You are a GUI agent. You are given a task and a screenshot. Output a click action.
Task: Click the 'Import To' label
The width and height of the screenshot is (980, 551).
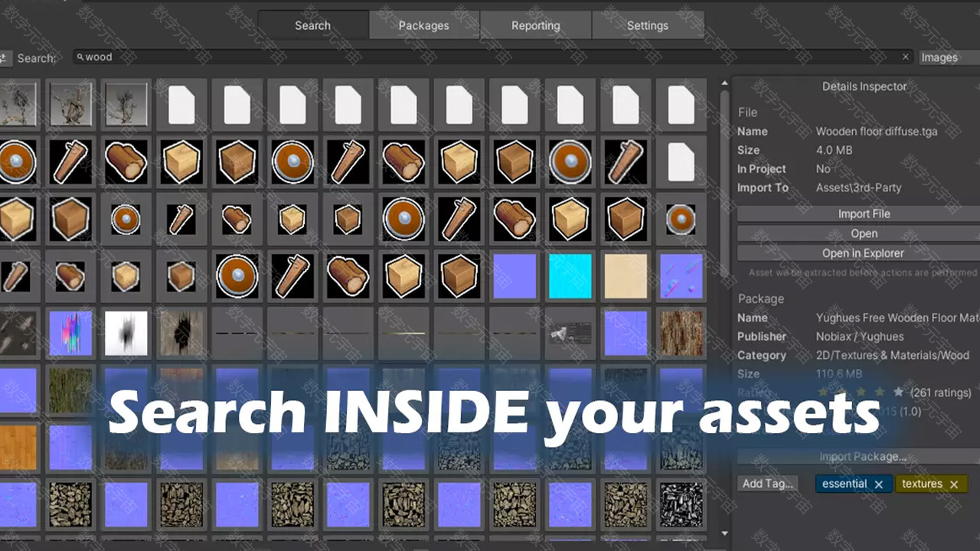763,187
